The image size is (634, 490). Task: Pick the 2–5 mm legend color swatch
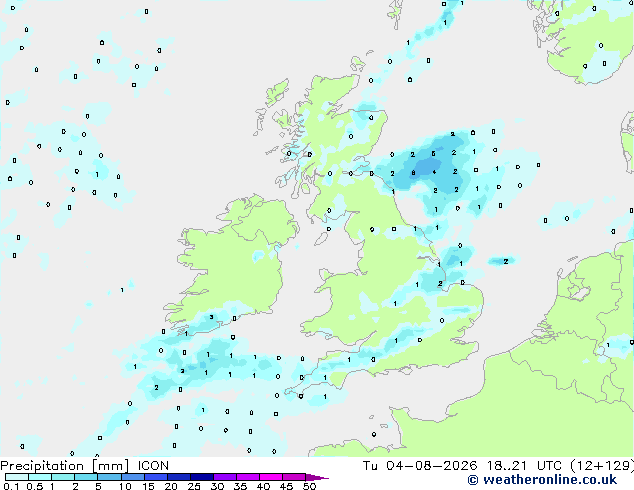[x=86, y=477]
